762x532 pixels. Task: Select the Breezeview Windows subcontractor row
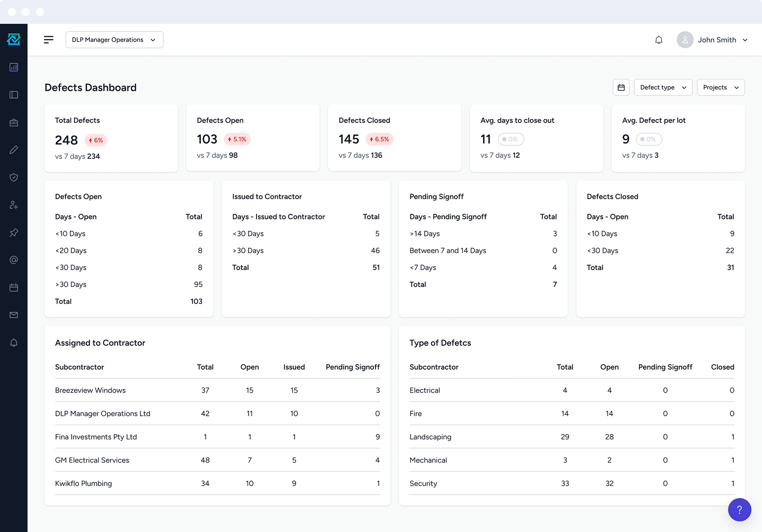pyautogui.click(x=90, y=390)
